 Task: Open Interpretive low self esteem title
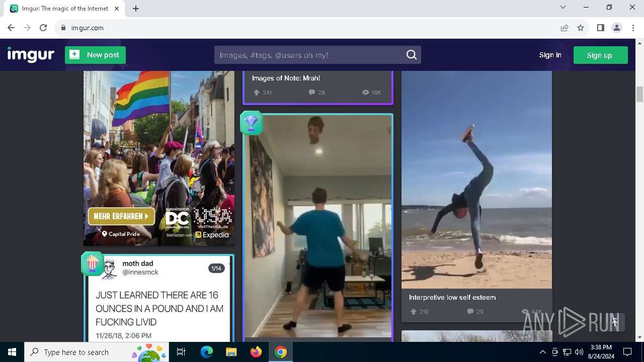[452, 297]
